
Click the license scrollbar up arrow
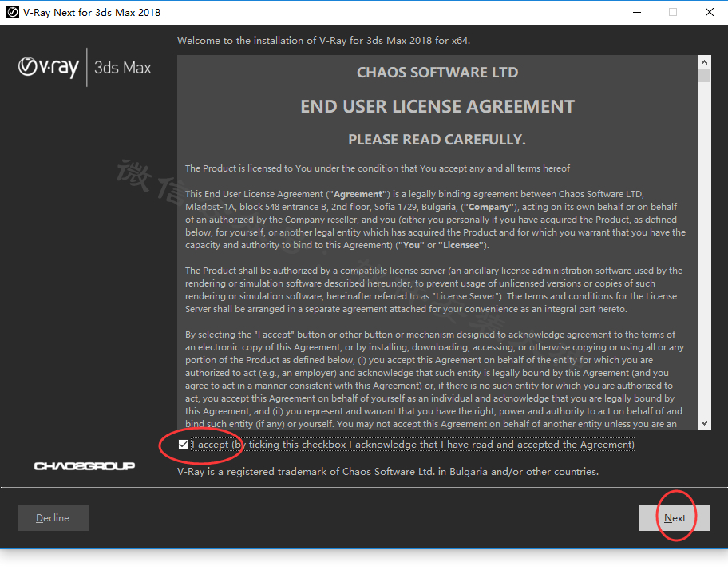click(x=704, y=62)
